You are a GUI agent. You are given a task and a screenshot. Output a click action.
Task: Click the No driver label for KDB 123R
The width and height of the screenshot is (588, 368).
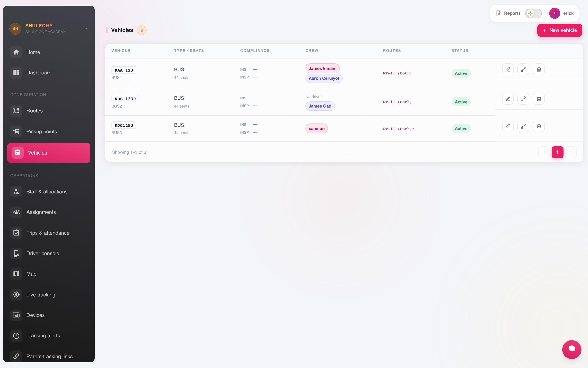313,97
